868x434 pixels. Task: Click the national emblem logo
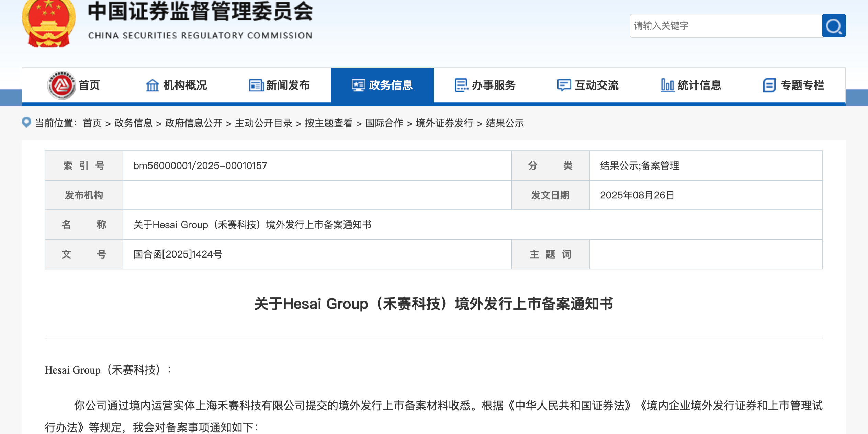[49, 23]
